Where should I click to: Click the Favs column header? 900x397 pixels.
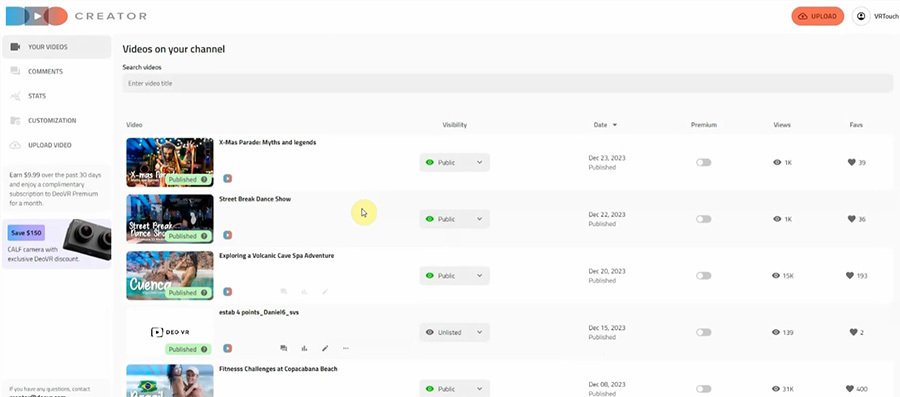(x=856, y=124)
